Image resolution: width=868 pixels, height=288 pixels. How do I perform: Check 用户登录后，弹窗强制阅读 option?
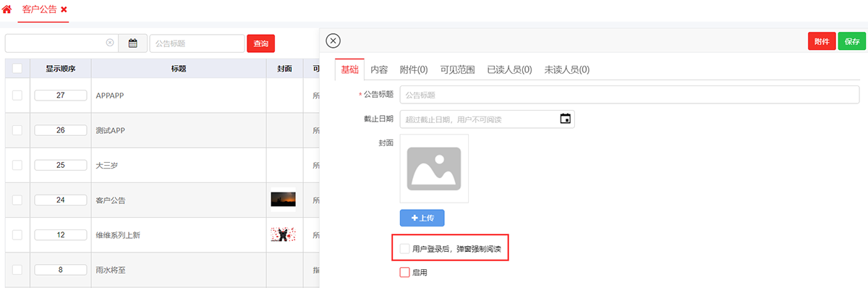click(x=405, y=249)
